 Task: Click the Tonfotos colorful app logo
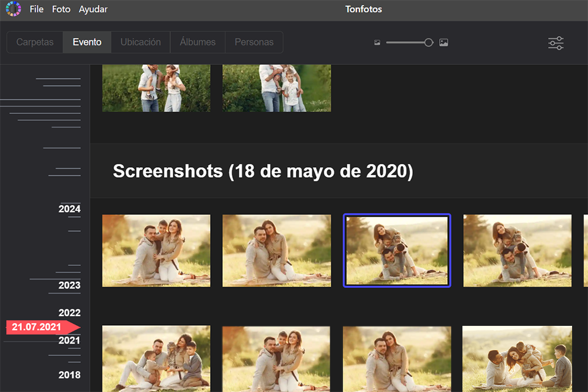(13, 9)
